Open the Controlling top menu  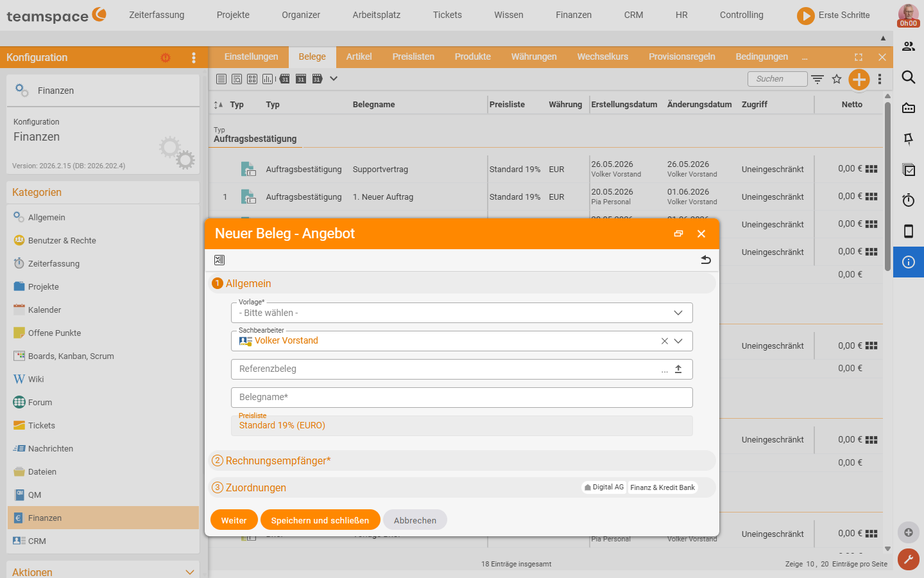coord(742,15)
